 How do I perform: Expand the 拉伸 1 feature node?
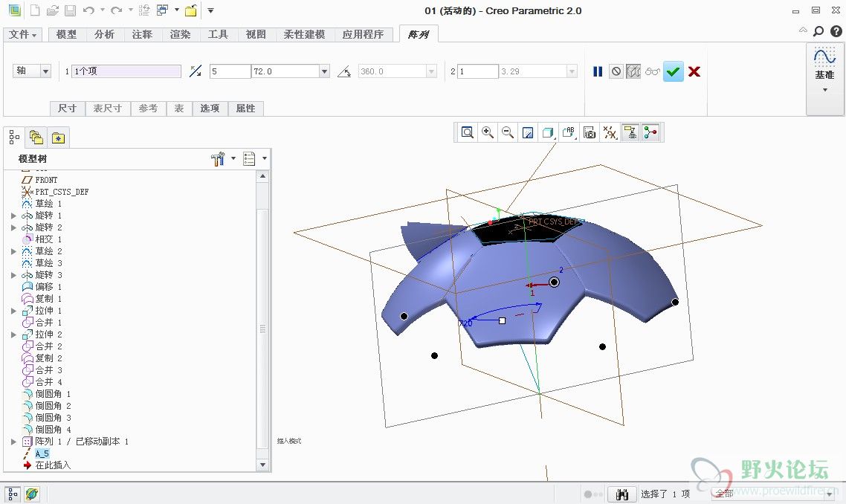coord(13,311)
